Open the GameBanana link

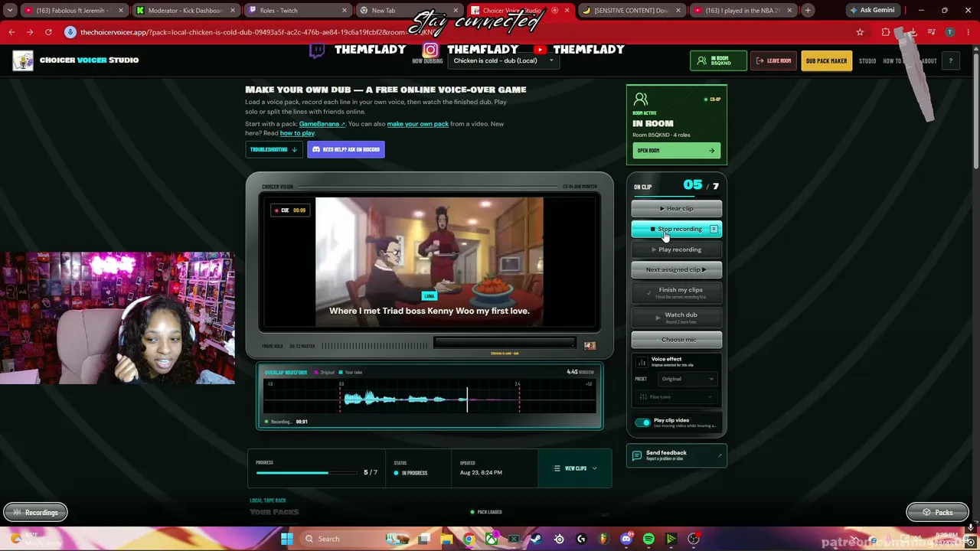[322, 124]
